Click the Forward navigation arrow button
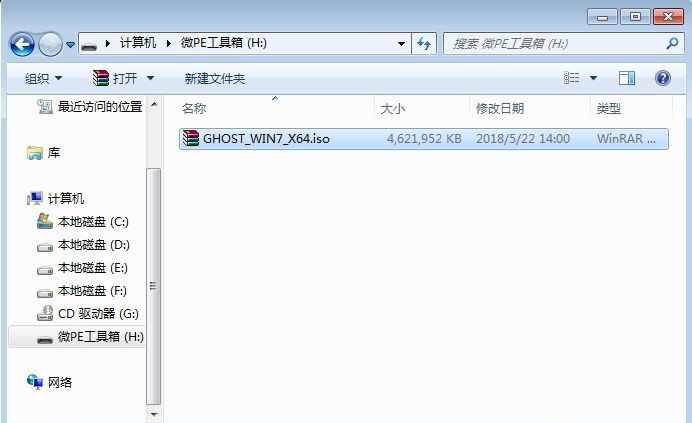This screenshot has width=692, height=423. pos(50,44)
